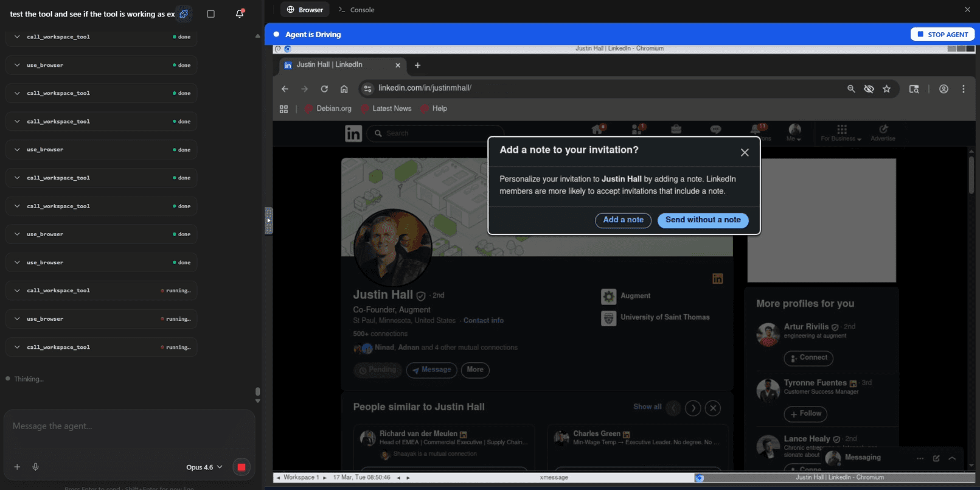Open the LinkedIn Home icon

tap(597, 129)
